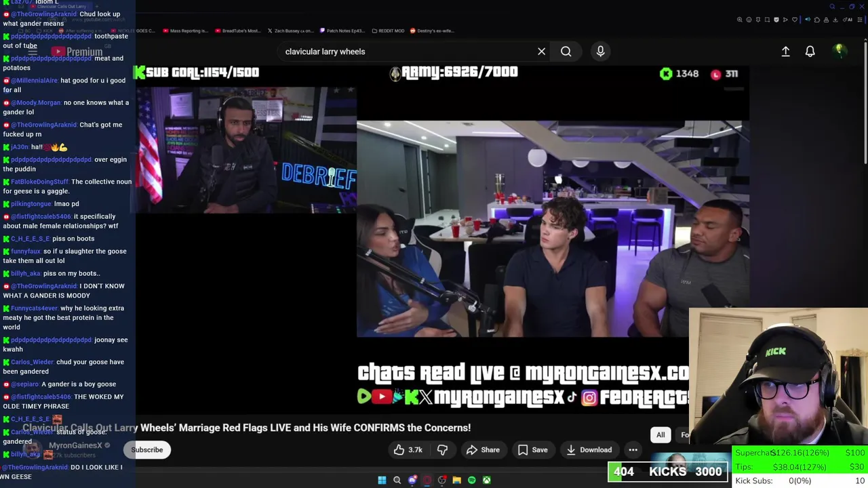Click the pin toolbar icon
The image size is (868, 488).
758,20
